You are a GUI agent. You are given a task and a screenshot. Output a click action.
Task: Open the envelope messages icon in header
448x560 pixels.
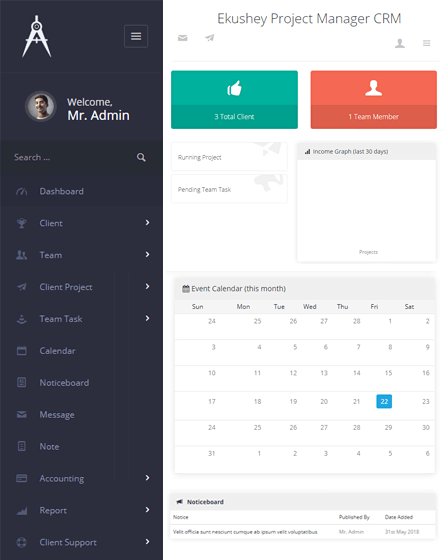tap(183, 38)
